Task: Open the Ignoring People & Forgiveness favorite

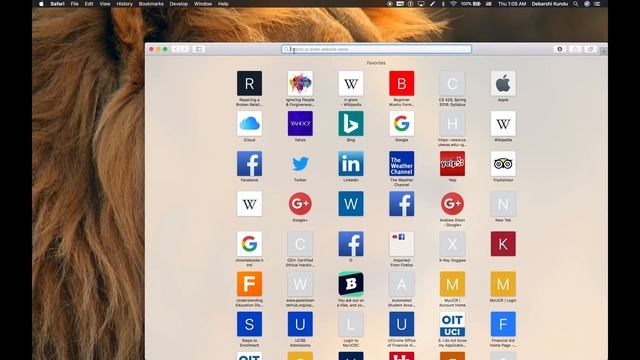Action: [300, 84]
